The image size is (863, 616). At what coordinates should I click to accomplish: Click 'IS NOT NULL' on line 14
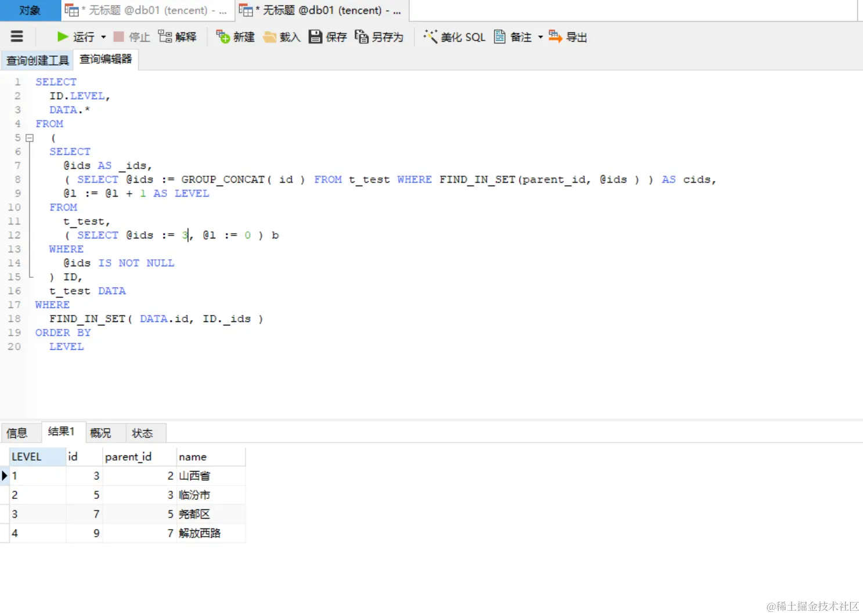(x=136, y=263)
